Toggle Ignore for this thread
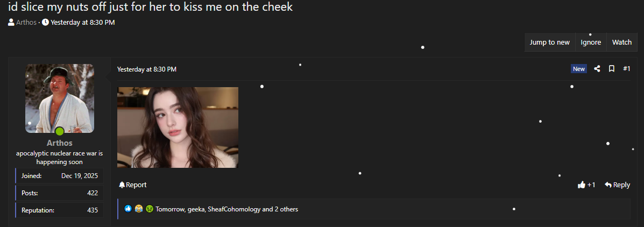This screenshot has width=644, height=227. coord(591,42)
